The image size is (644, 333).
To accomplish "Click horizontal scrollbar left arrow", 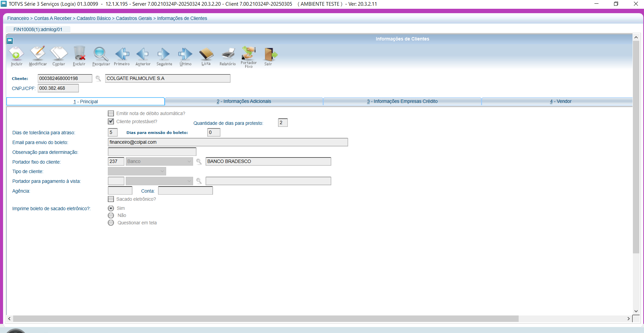I will [9, 319].
